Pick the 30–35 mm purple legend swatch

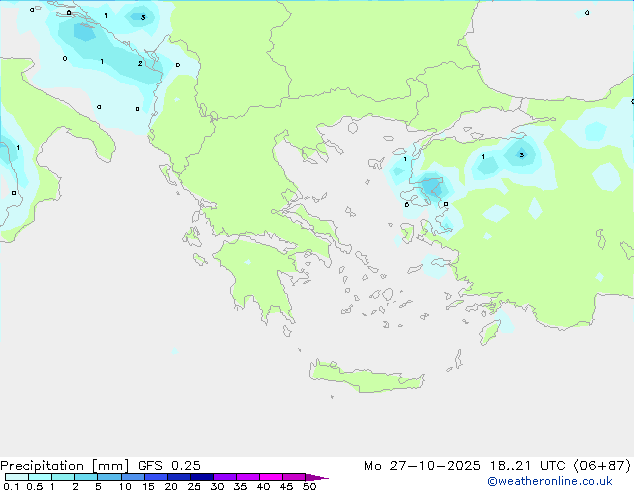point(225,477)
